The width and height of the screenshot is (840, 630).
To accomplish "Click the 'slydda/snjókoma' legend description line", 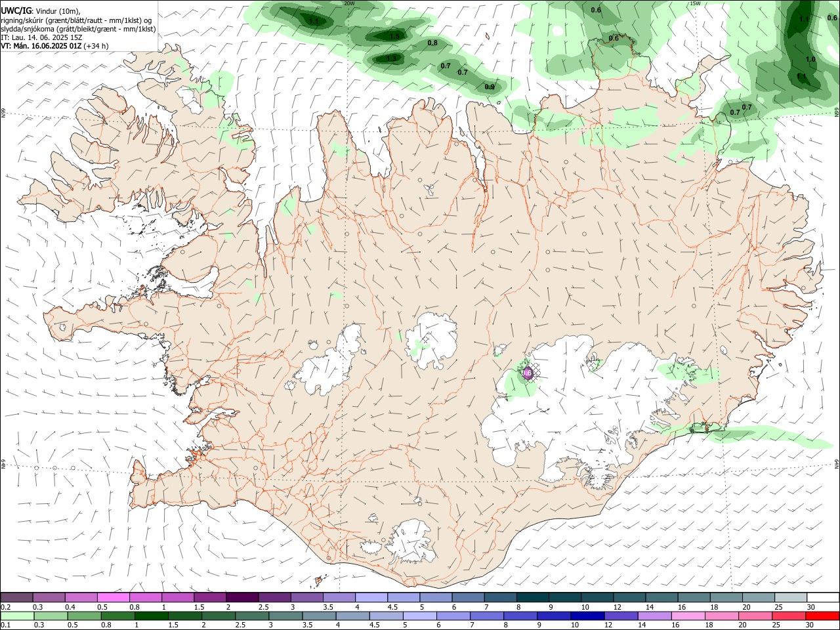I will 78,29.
